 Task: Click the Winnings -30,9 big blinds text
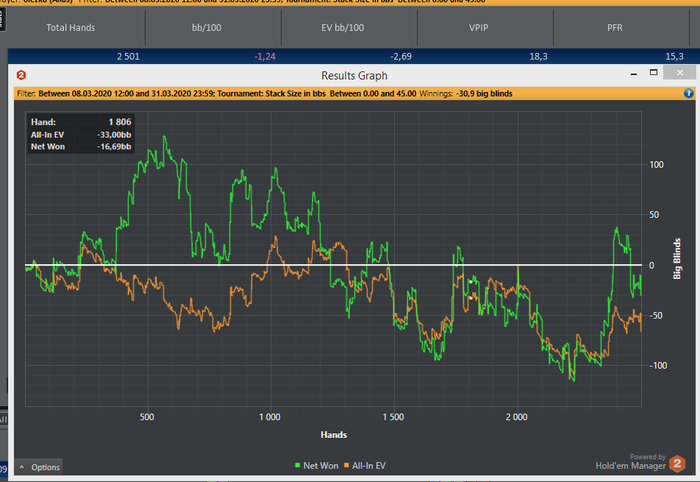point(466,94)
